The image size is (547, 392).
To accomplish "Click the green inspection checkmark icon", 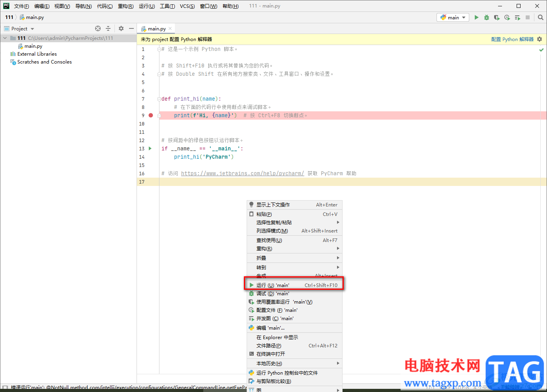I will pos(541,50).
